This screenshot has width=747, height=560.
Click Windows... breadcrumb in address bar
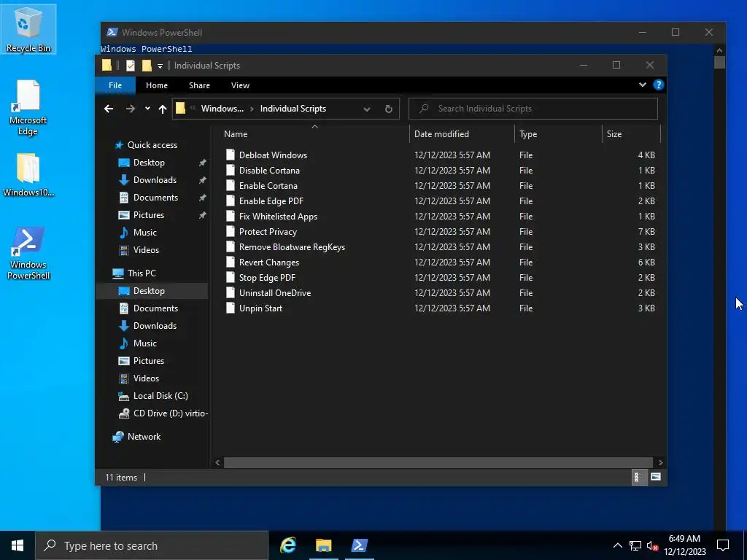[222, 109]
